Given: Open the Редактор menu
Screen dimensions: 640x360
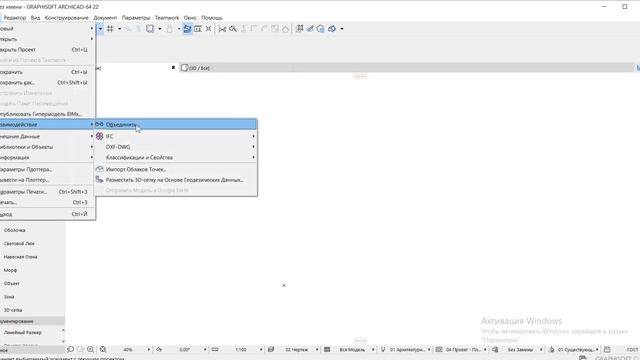Looking at the screenshot, I should (15, 18).
